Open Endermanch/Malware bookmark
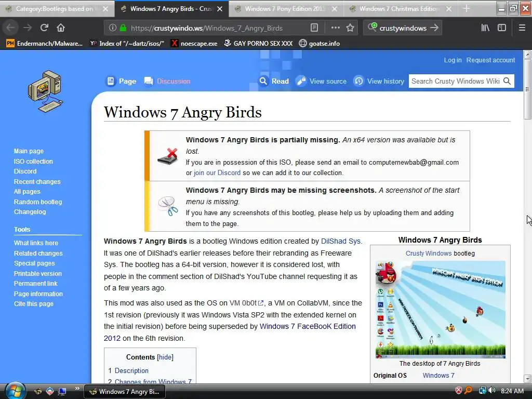The width and height of the screenshot is (532, 399). (45, 44)
